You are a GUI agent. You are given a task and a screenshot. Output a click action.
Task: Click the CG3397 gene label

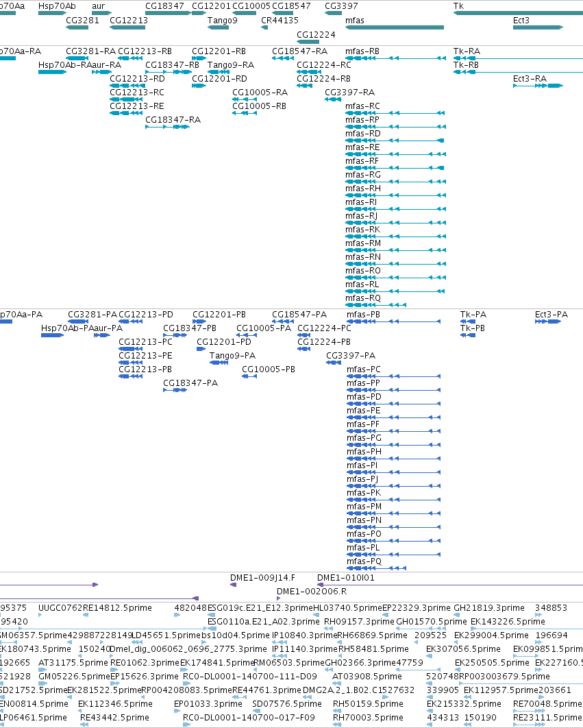click(x=341, y=6)
